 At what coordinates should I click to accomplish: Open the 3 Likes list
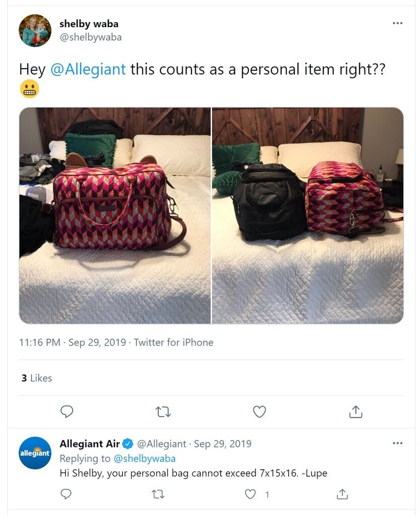(x=37, y=378)
